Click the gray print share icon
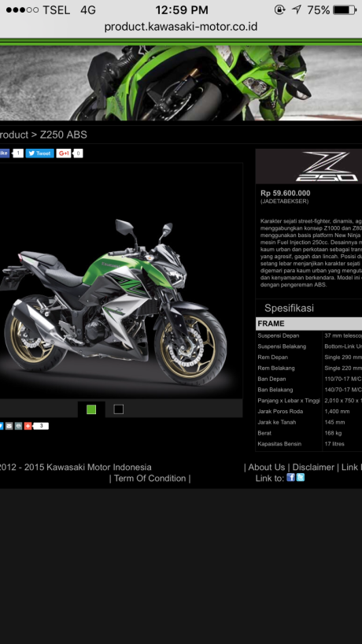 point(18,426)
